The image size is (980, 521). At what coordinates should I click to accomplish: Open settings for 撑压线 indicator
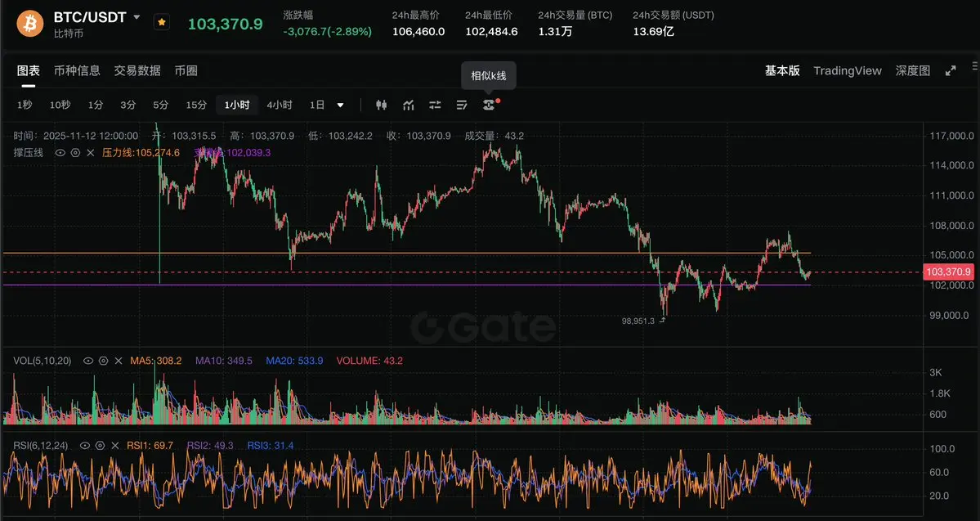(x=75, y=153)
